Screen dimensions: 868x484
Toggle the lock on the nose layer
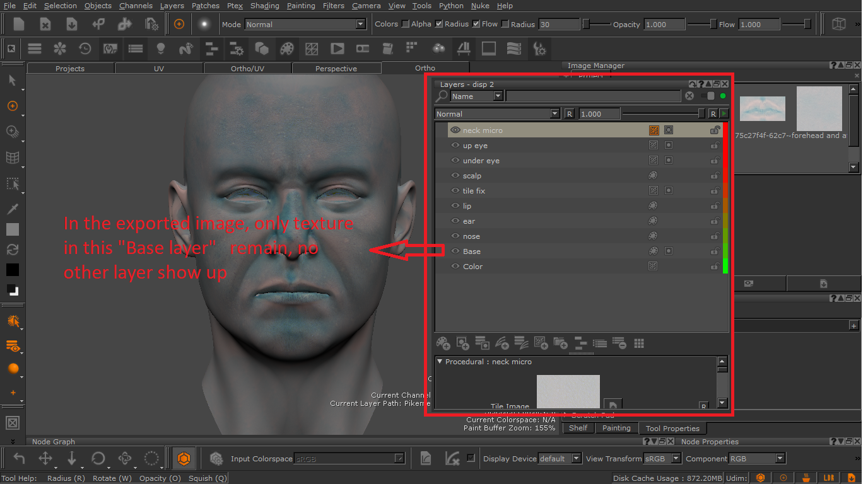pyautogui.click(x=715, y=236)
